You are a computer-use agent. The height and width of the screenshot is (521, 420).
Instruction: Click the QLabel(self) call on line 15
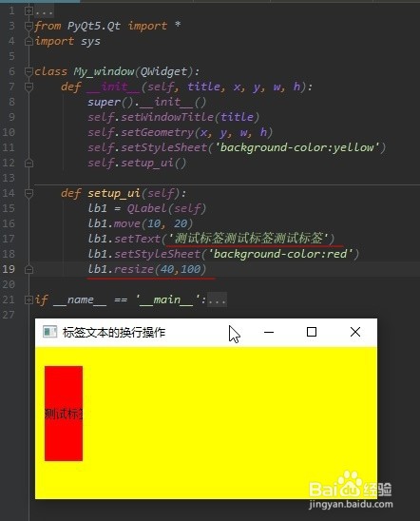(166, 208)
